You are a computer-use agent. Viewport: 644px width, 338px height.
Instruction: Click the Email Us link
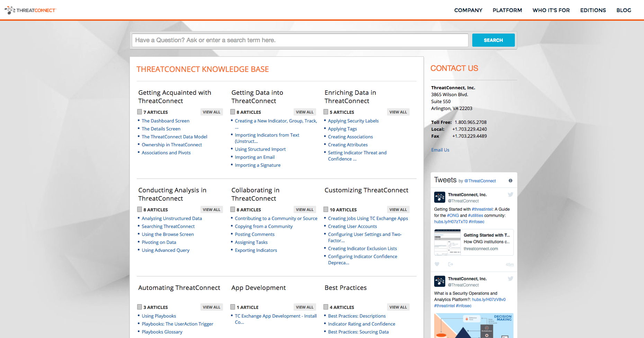click(440, 150)
